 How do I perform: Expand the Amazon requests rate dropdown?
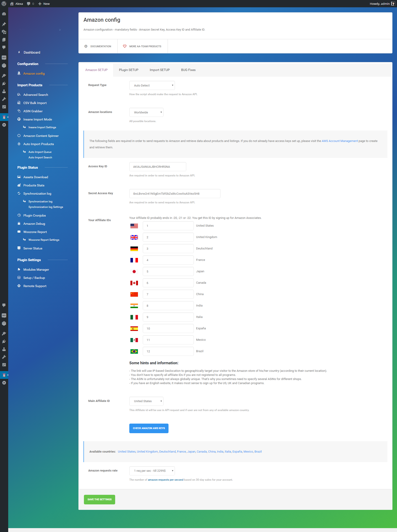[x=152, y=471]
